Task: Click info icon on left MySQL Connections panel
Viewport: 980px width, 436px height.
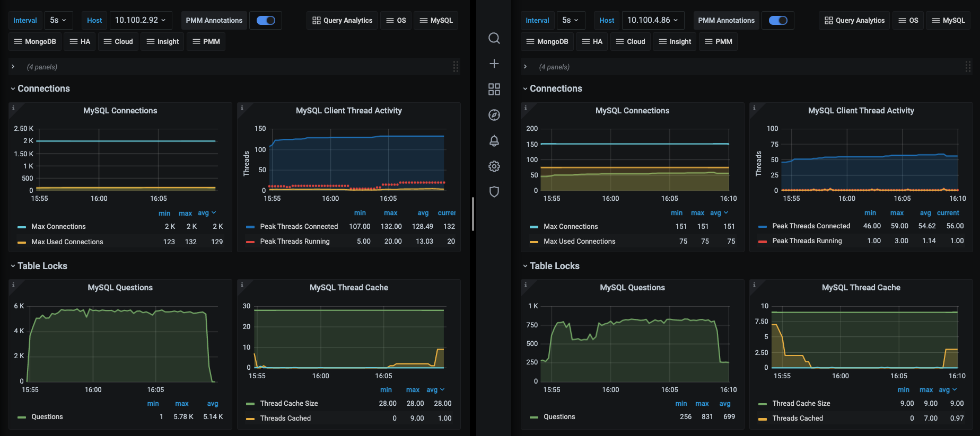Action: [x=13, y=108]
